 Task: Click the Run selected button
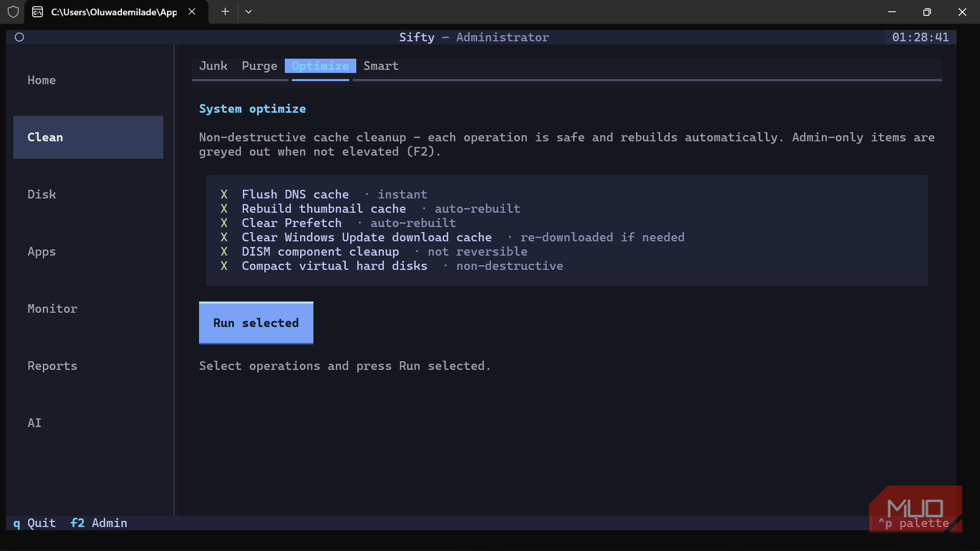256,323
